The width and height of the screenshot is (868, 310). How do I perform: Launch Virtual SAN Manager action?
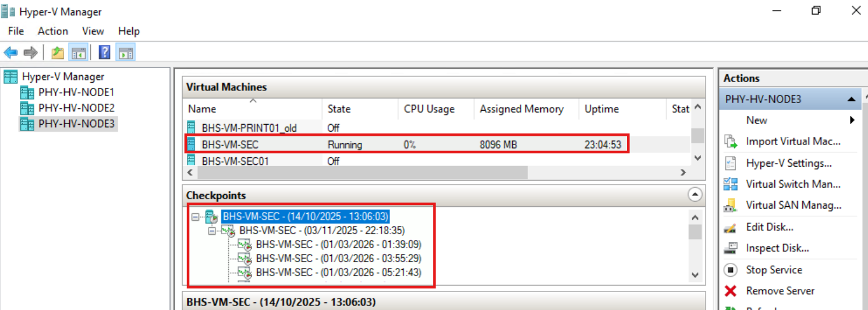(x=793, y=206)
